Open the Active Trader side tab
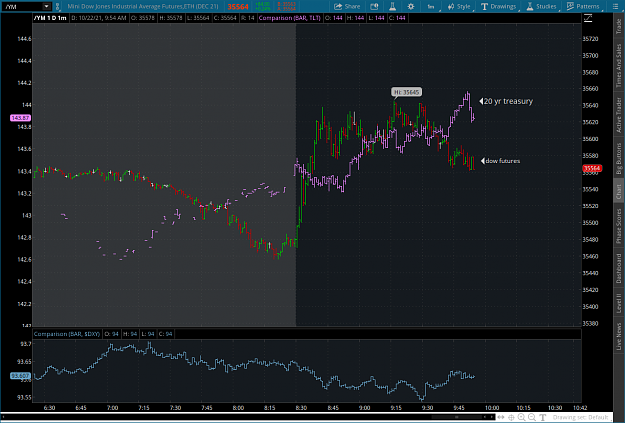 tap(619, 115)
